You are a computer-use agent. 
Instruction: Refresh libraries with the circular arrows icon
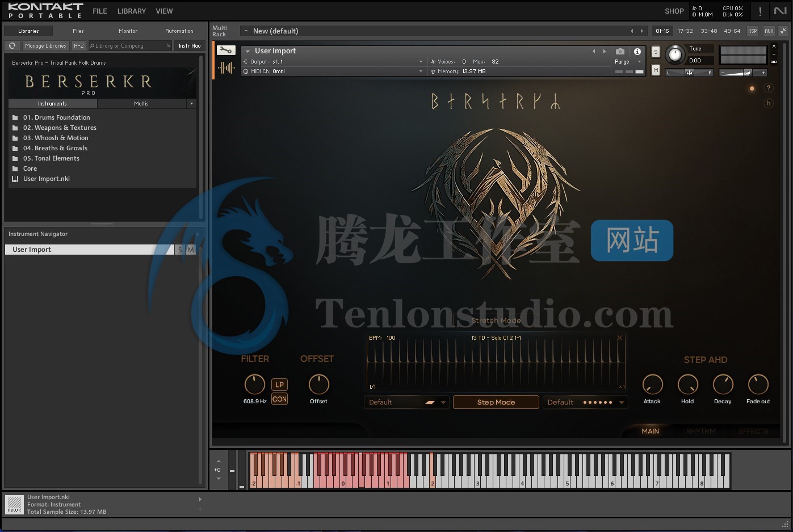tap(12, 46)
